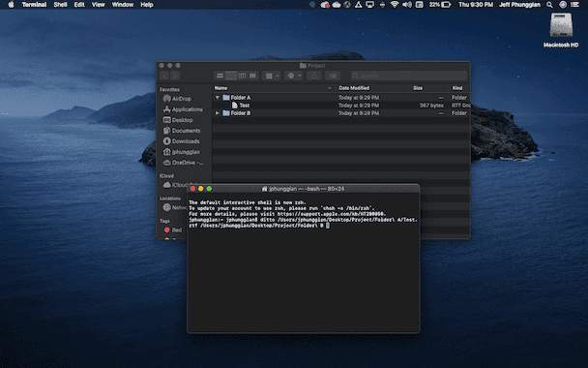588x368 pixels.
Task: Collapse Folder A disclosure triangle
Action: pyautogui.click(x=218, y=97)
